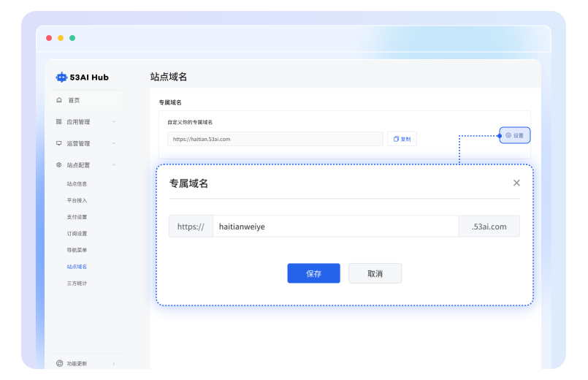Expand the 应用管理 chevron

tap(113, 122)
